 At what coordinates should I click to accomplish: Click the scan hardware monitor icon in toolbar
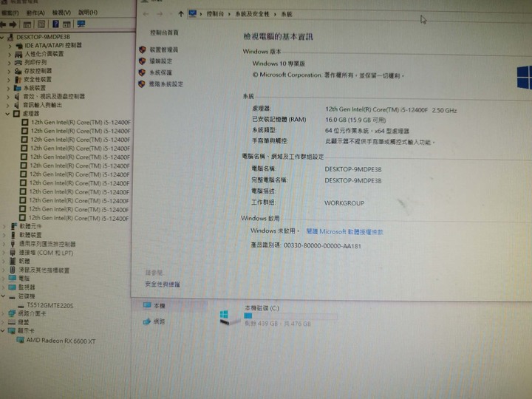(81, 24)
